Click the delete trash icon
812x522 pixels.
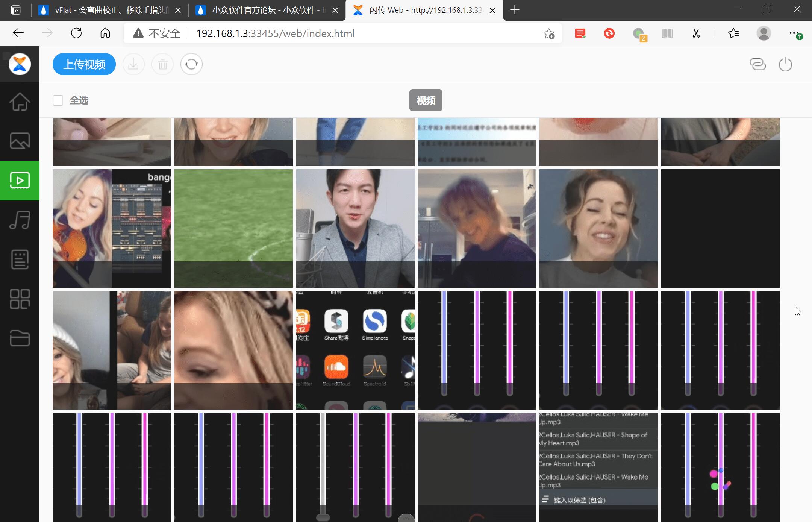(x=162, y=64)
